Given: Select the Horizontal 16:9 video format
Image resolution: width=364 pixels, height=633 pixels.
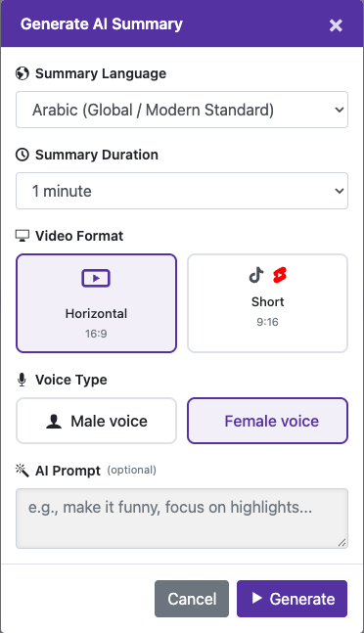Looking at the screenshot, I should [97, 303].
